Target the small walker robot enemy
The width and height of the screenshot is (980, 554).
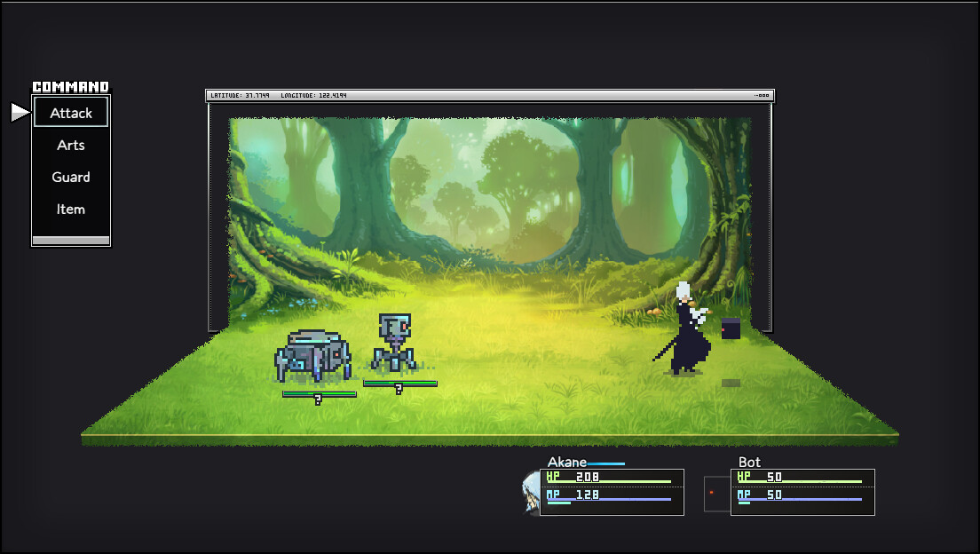(x=394, y=343)
